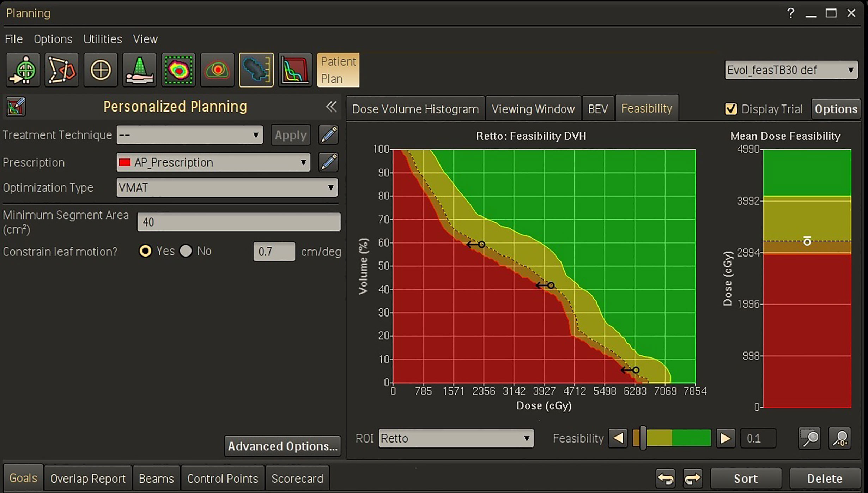Click the reset zoom magnifier icon

840,438
